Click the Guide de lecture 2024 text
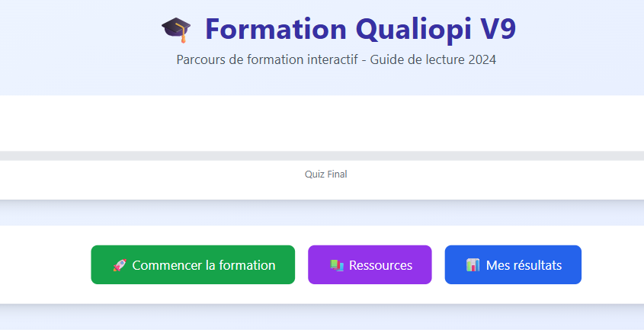644x333 pixels. [x=433, y=59]
